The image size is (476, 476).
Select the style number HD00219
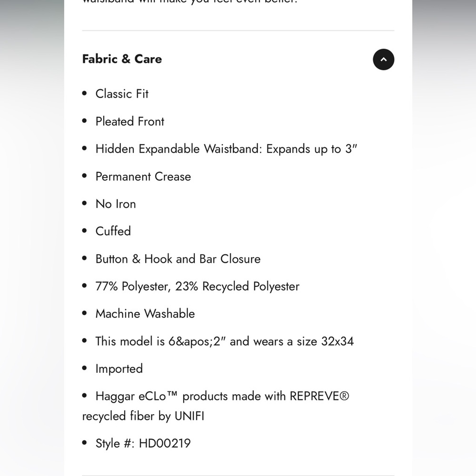[x=165, y=444]
